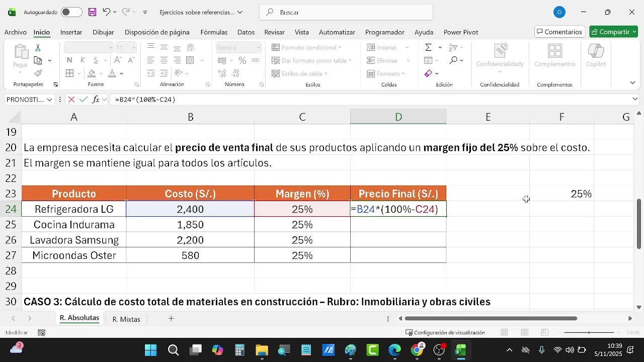Click the Insert Function fx icon
The width and height of the screenshot is (644, 362).
click(x=96, y=100)
